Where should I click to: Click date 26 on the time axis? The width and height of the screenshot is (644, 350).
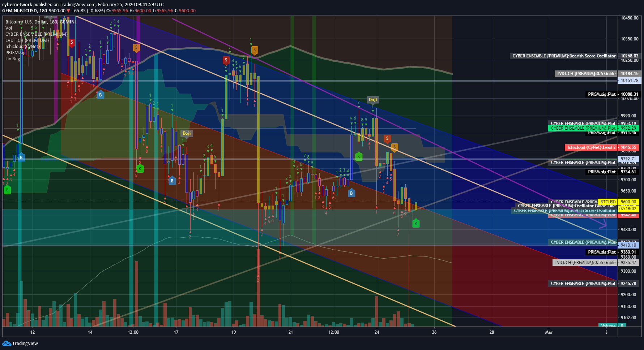[x=434, y=332]
